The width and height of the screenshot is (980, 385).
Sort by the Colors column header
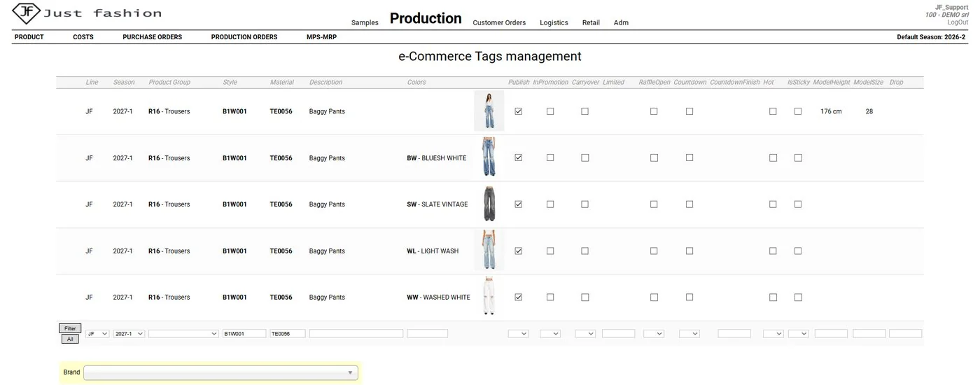coord(416,82)
